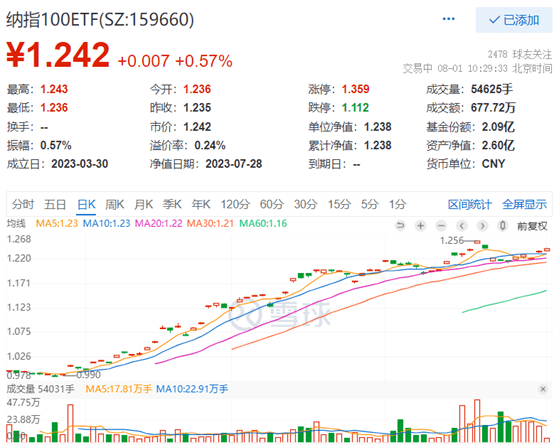Screen dimensions: 554x445
Task: Click the volume MA10:22.91万手 label
Action: (192, 389)
